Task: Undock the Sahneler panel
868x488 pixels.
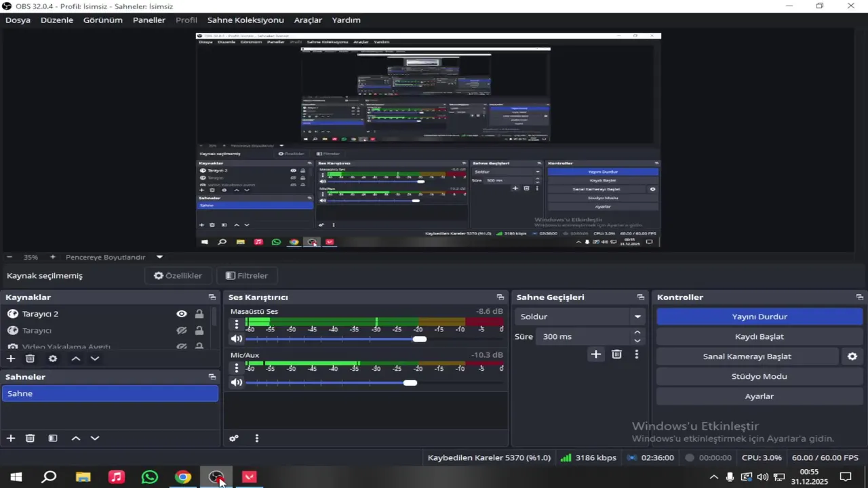Action: 212,377
